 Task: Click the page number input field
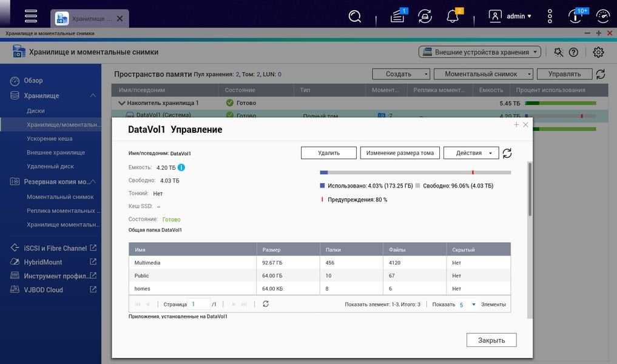point(199,304)
